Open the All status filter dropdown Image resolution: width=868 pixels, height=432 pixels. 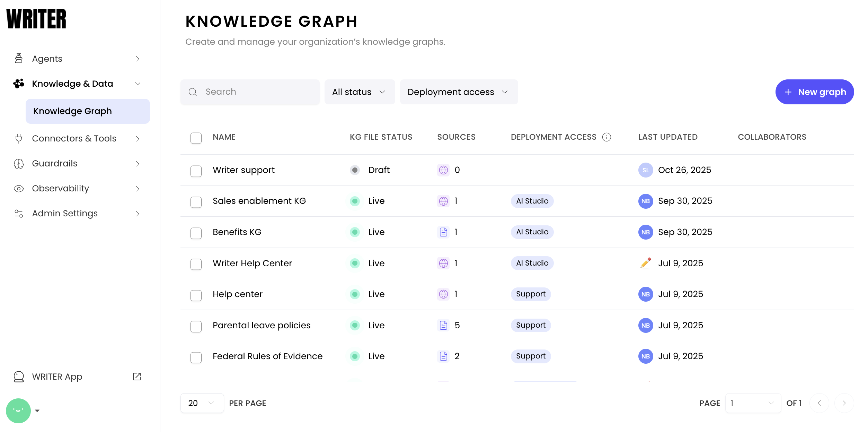pos(359,92)
